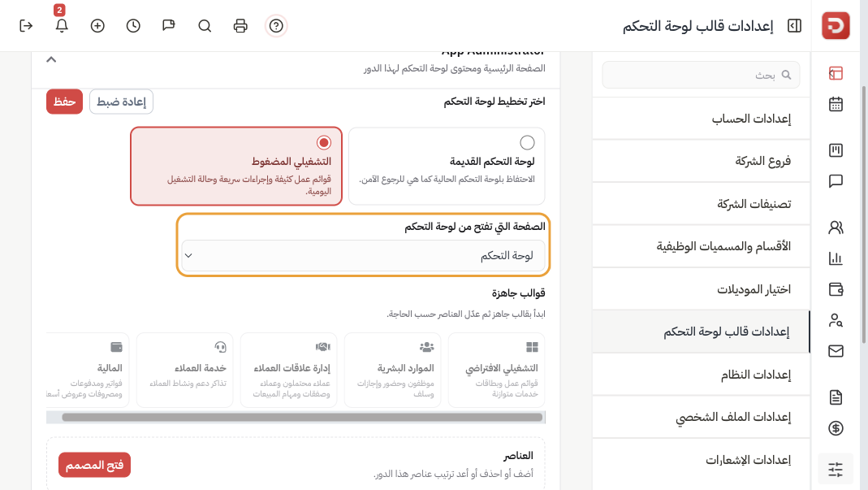Open the document icon in the side rail
This screenshot has height=490, width=868.
836,397
